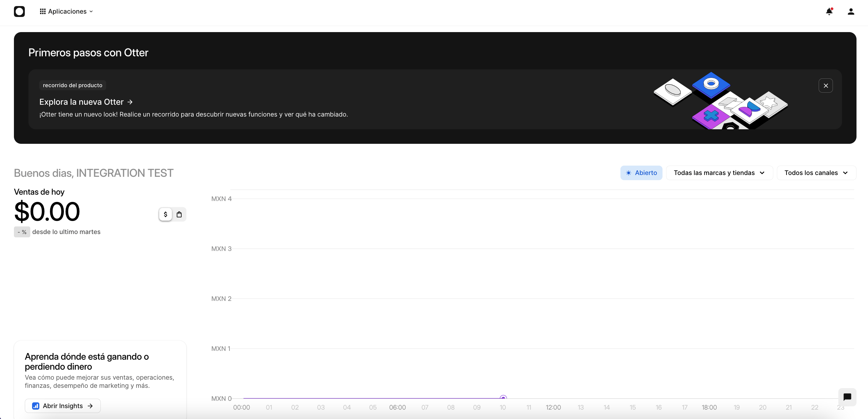Switch sales view to the shopping bag metric
The image size is (868, 419).
[x=179, y=214]
